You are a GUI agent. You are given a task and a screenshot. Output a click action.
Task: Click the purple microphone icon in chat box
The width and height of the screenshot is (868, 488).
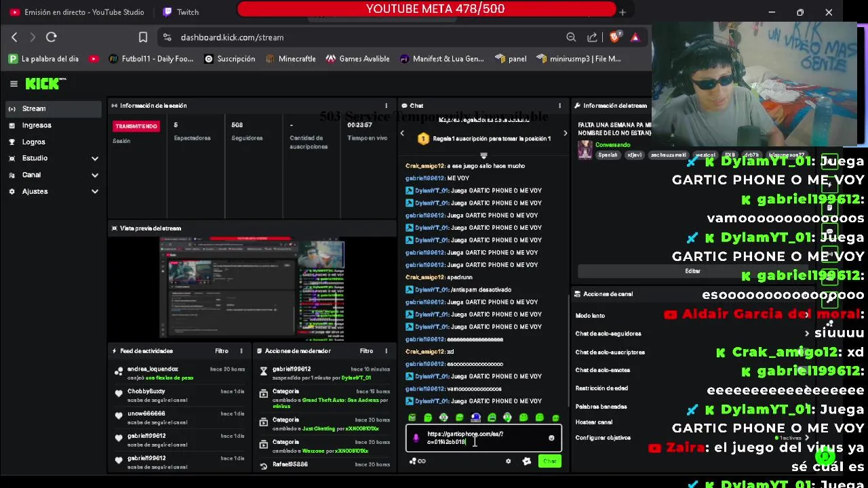click(416, 438)
